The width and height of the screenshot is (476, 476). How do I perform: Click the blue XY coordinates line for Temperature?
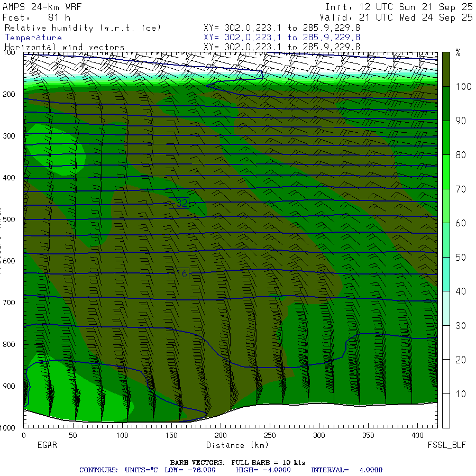pyautogui.click(x=282, y=38)
